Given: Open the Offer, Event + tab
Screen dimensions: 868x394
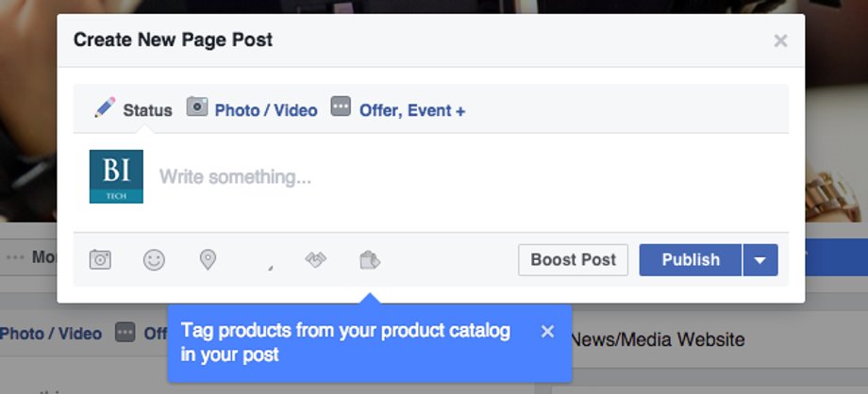Looking at the screenshot, I should [x=412, y=110].
